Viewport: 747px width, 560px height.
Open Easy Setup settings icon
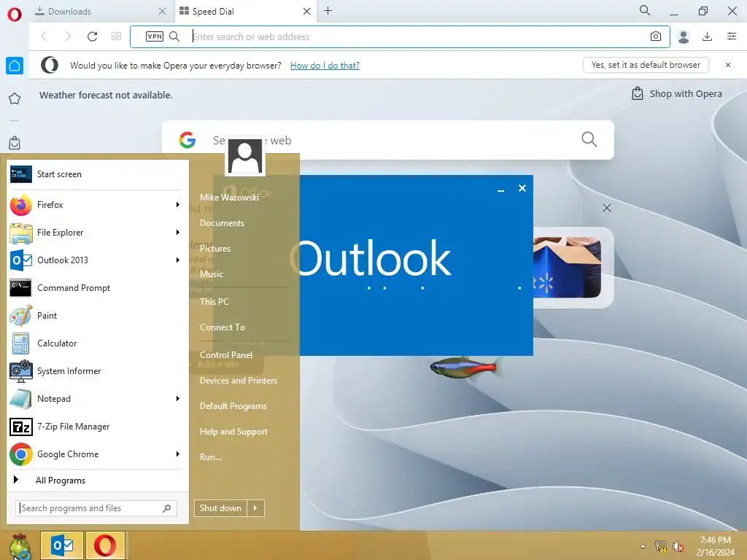click(x=732, y=36)
